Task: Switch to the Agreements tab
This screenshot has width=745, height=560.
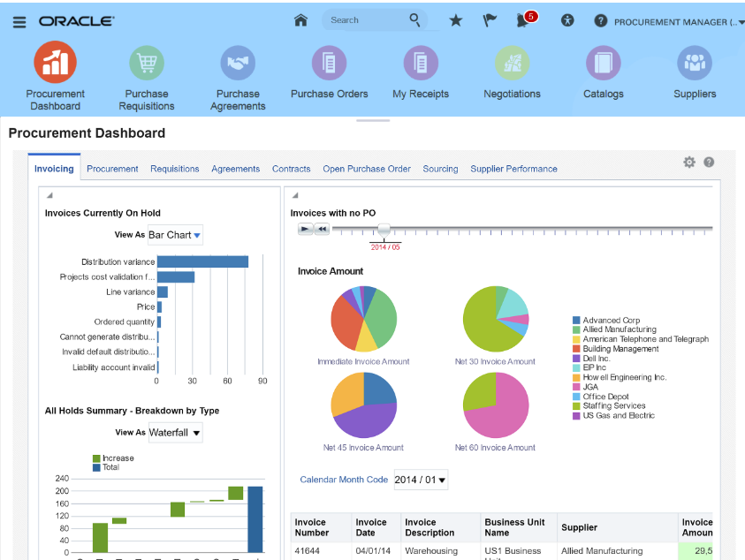Action: point(236,169)
